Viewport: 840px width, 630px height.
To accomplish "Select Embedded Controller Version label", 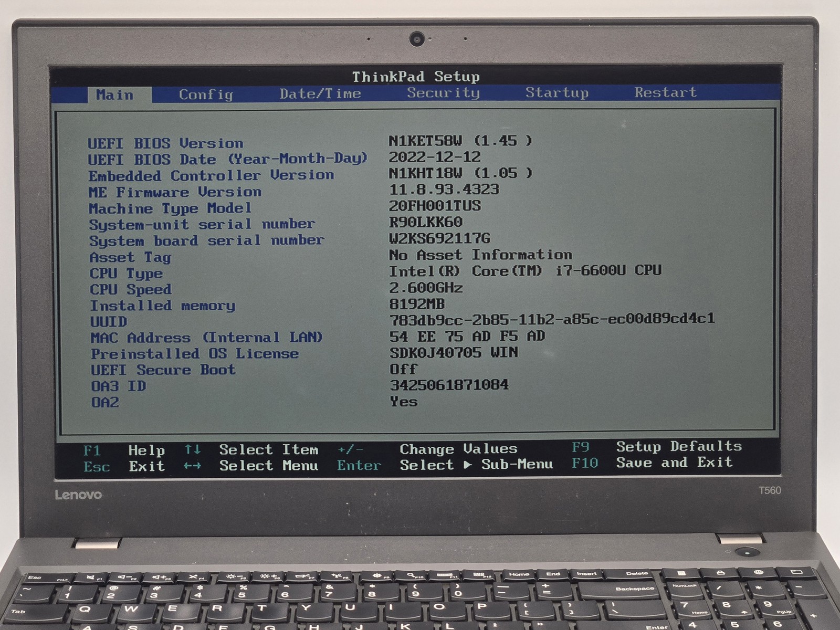I will click(211, 175).
